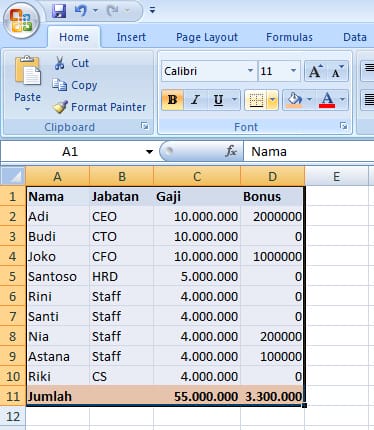Customize the Quick Access Toolbar

pos(152,10)
